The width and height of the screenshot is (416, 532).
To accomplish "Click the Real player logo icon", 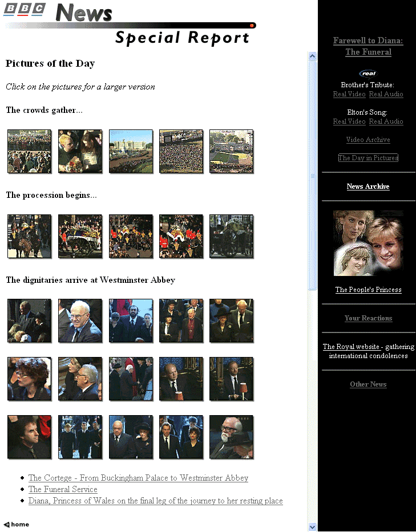I will point(369,74).
